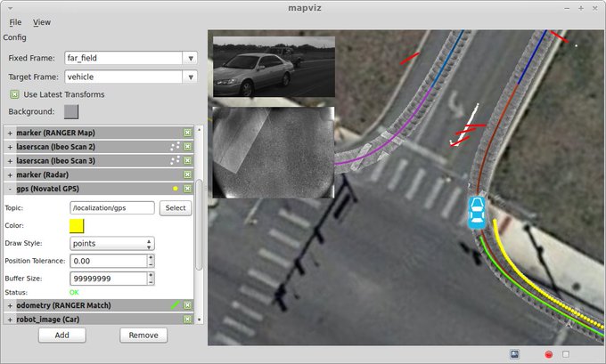Toggle visibility of marker (Radar) layer

[187, 174]
